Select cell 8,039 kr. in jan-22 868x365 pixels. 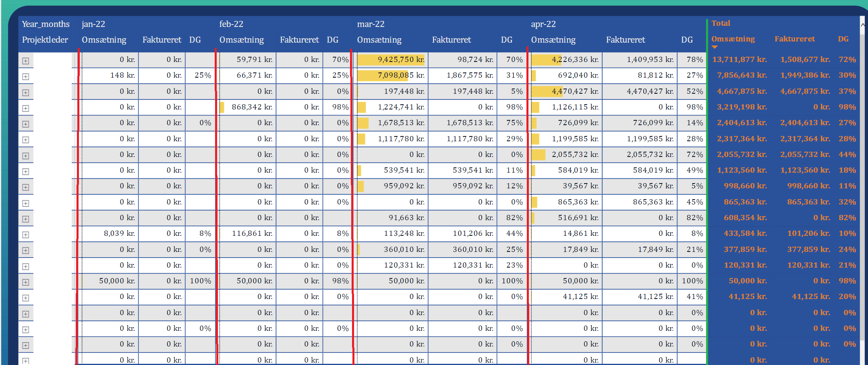coord(108,233)
